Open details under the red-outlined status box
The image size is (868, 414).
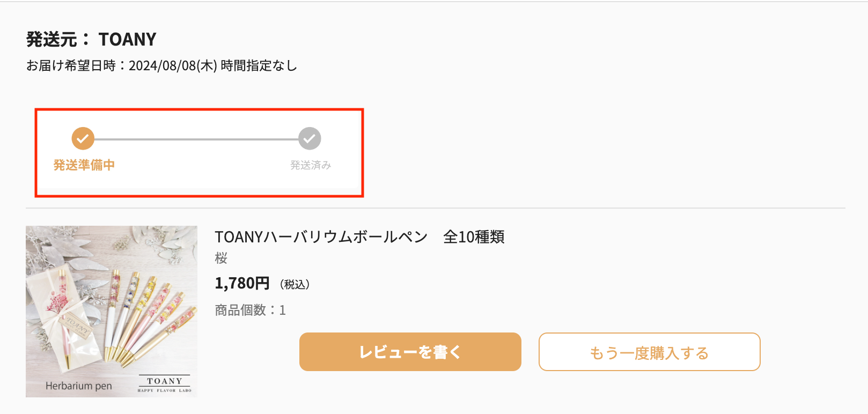click(x=199, y=153)
